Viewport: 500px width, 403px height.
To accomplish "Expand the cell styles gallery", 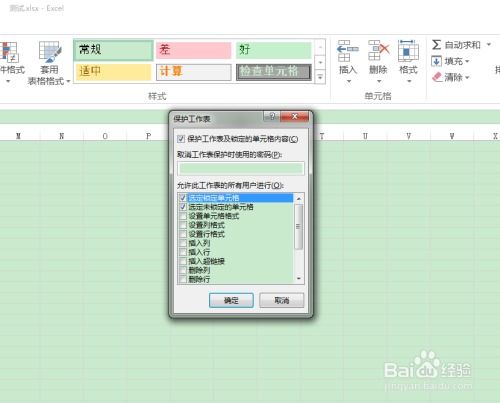I will pos(320,77).
